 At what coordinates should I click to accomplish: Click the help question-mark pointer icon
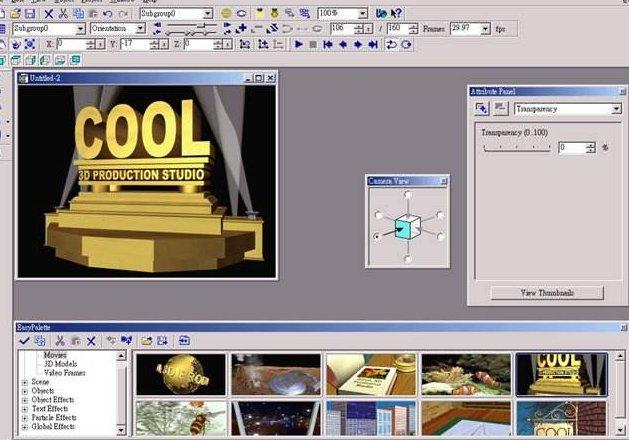pos(396,14)
